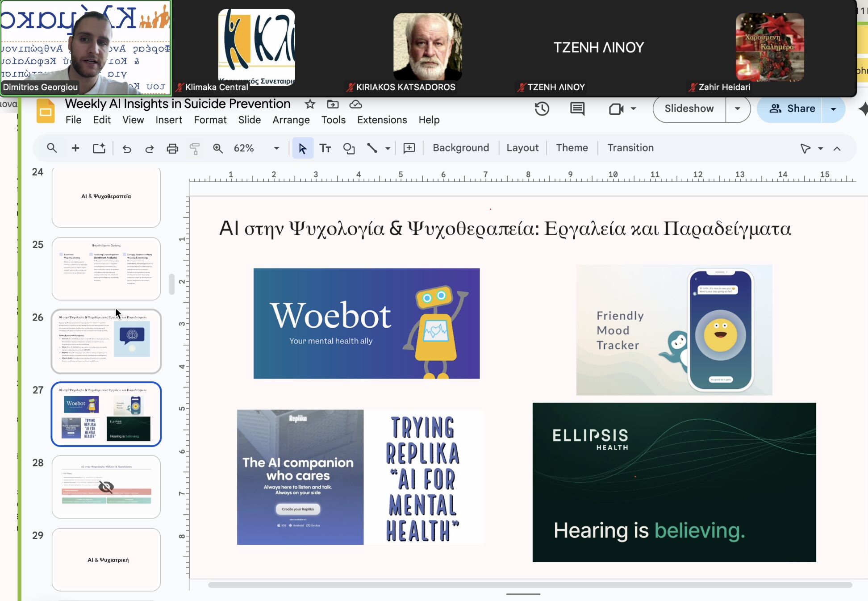Open the comments panel icon
868x601 pixels.
(577, 109)
